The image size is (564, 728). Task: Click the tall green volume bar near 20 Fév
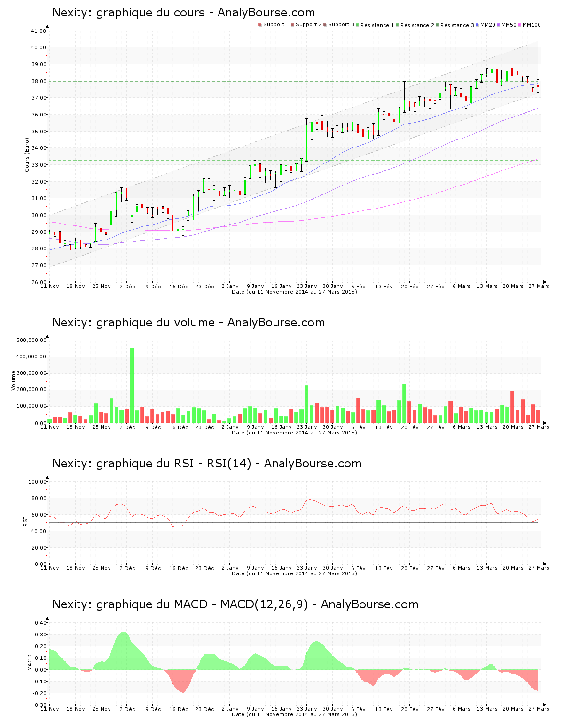(404, 403)
